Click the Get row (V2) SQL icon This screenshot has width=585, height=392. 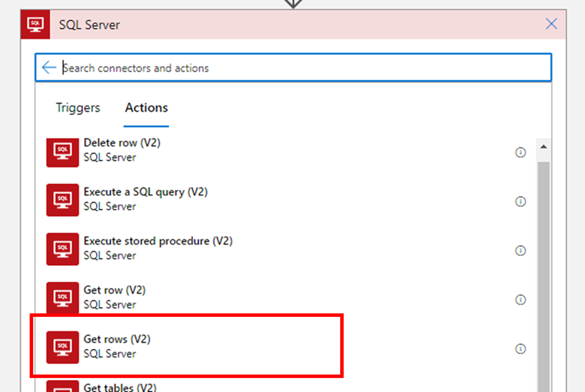63,298
